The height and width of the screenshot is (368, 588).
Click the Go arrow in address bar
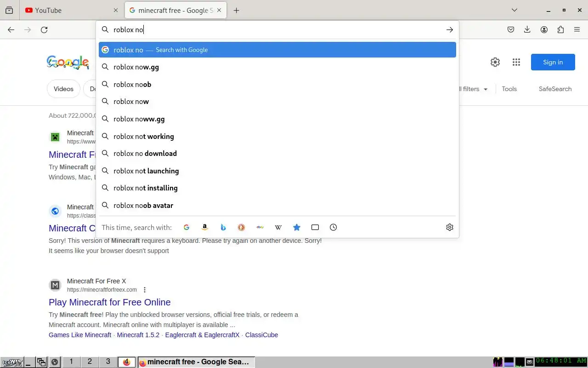(x=449, y=29)
